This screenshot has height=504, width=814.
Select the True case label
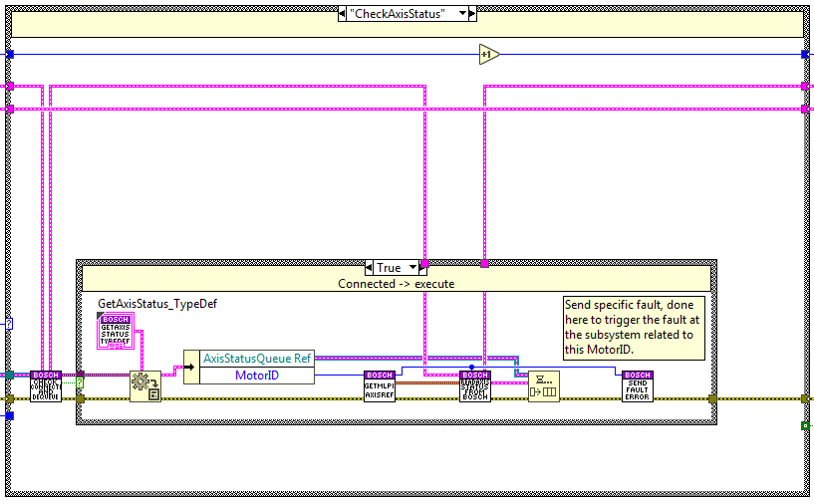click(389, 268)
